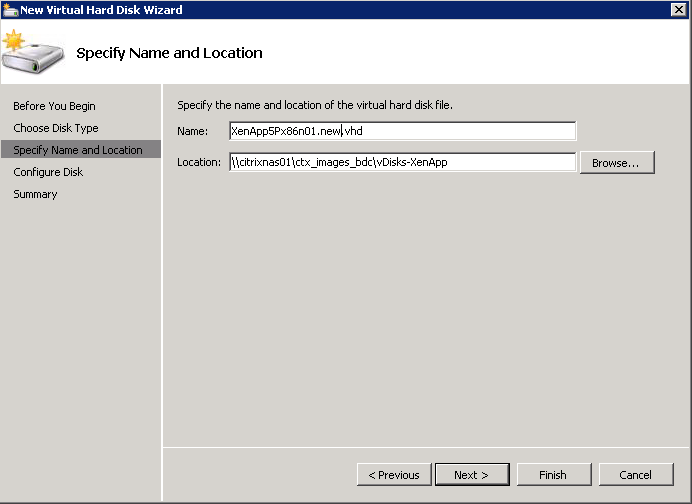Open the Summary step

point(35,194)
